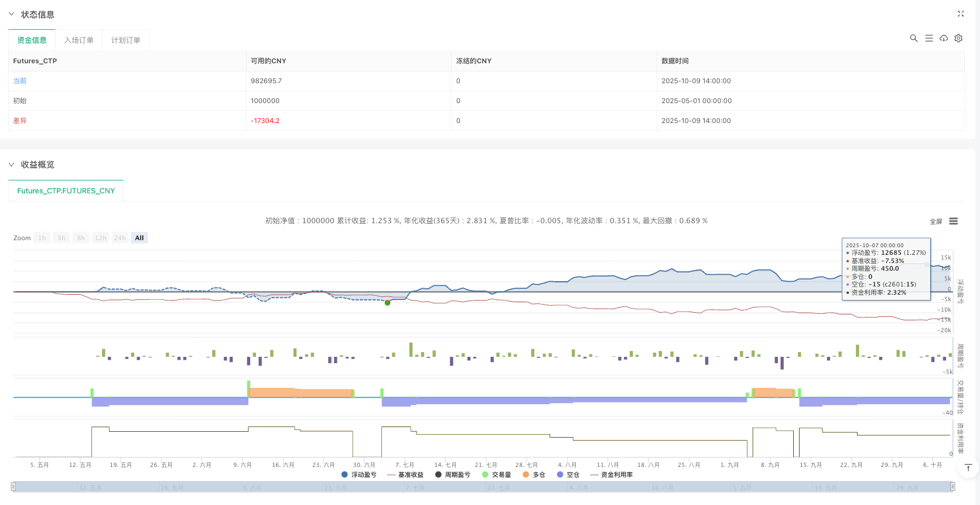Hide the 基准收益 legend series
The image size is (980, 505).
[x=405, y=475]
